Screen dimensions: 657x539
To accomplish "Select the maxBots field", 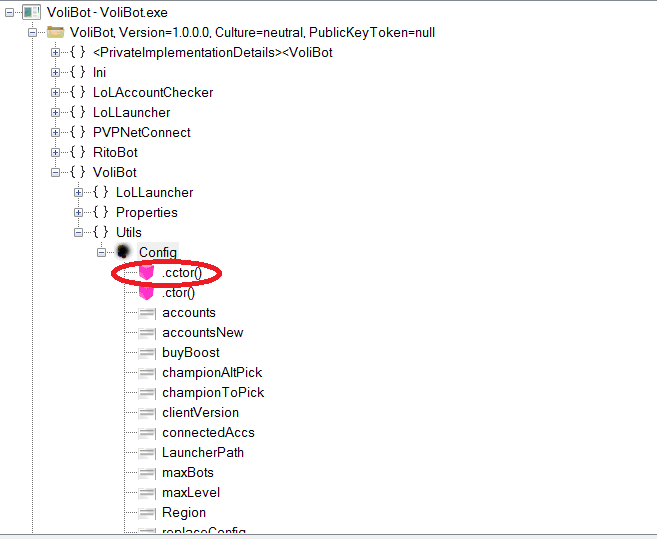I will click(188, 473).
